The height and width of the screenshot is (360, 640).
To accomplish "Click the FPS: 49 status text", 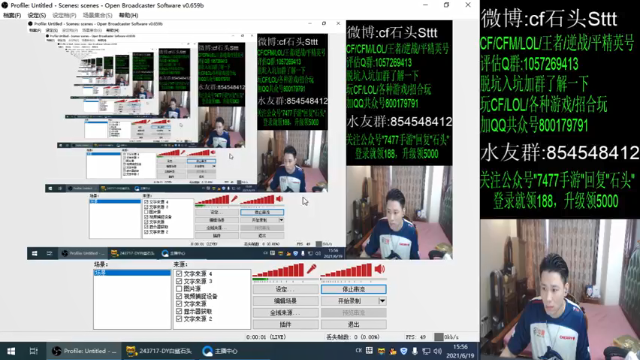I will pyautogui.click(x=416, y=337).
